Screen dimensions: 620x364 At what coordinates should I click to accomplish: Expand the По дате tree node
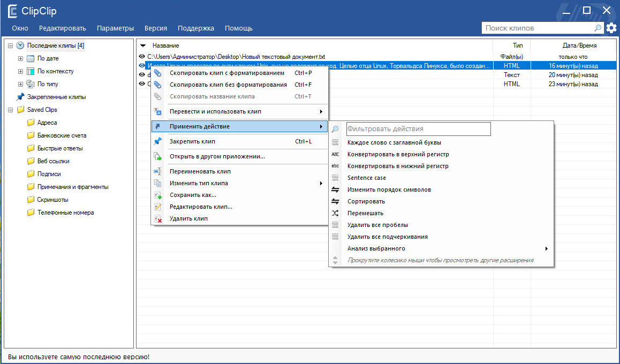[x=20, y=58]
